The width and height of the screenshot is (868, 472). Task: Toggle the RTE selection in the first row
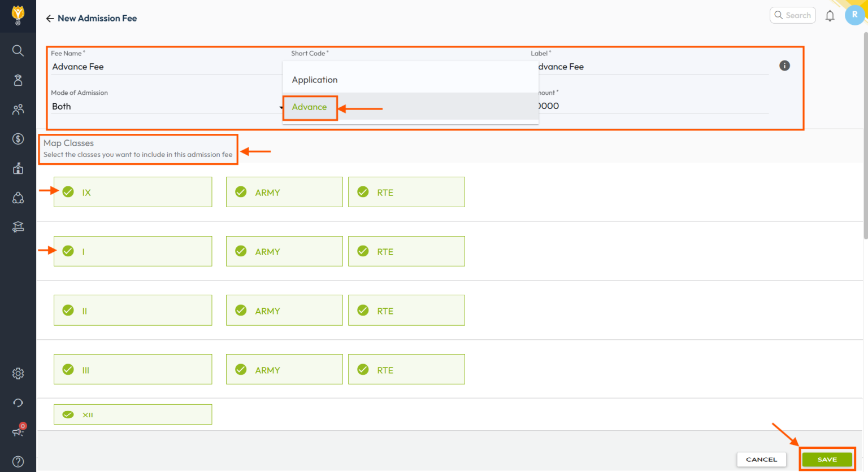pyautogui.click(x=362, y=192)
